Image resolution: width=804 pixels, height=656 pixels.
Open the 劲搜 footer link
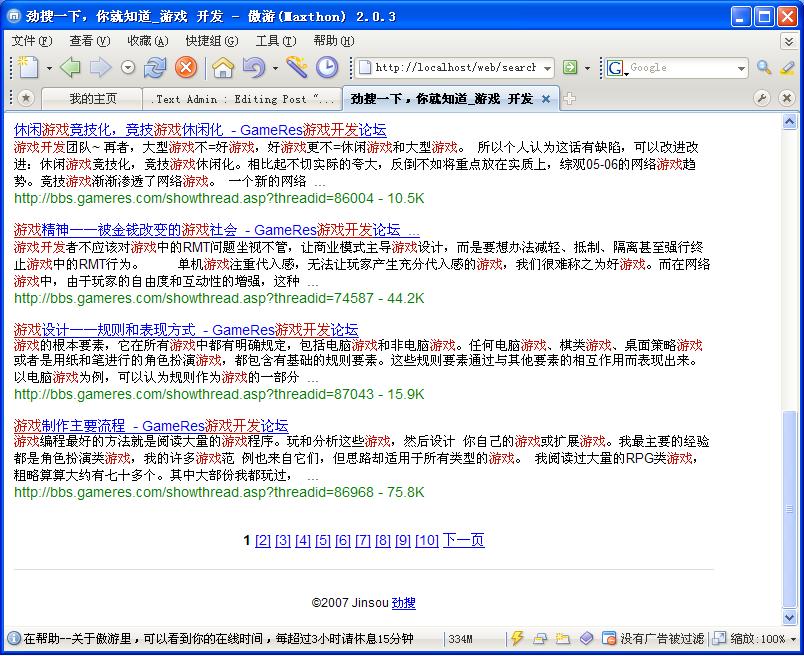point(404,603)
